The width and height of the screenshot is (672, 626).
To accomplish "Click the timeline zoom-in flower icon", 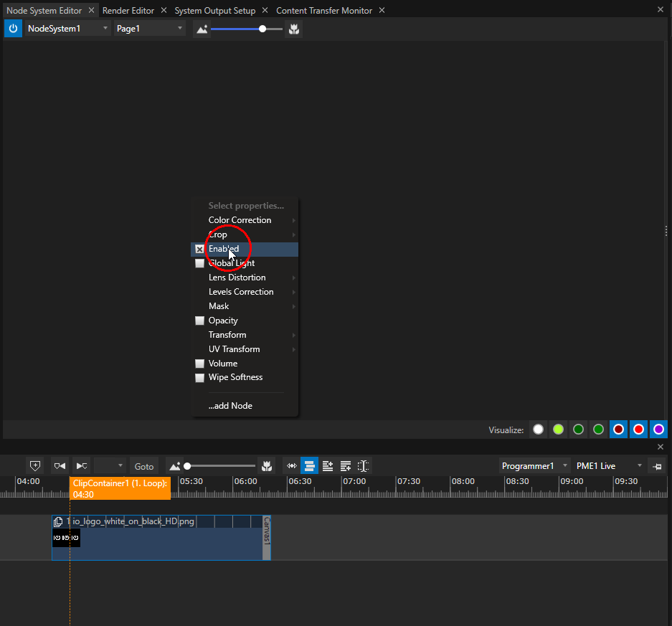I will tap(267, 466).
